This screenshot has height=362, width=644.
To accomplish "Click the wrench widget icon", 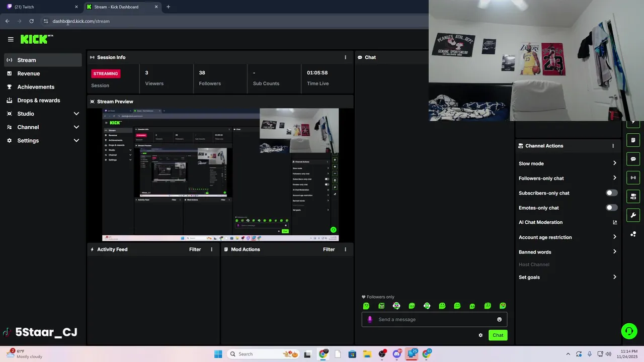I will 633,215.
